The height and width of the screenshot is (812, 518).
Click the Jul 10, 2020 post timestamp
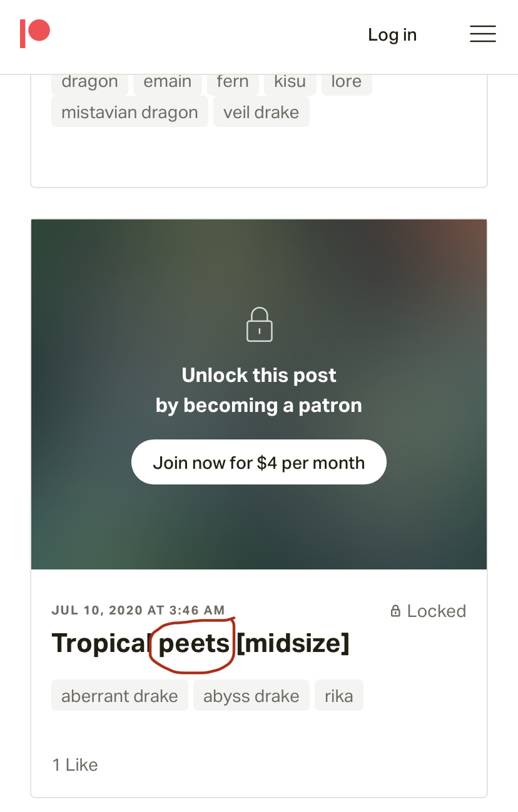[138, 610]
